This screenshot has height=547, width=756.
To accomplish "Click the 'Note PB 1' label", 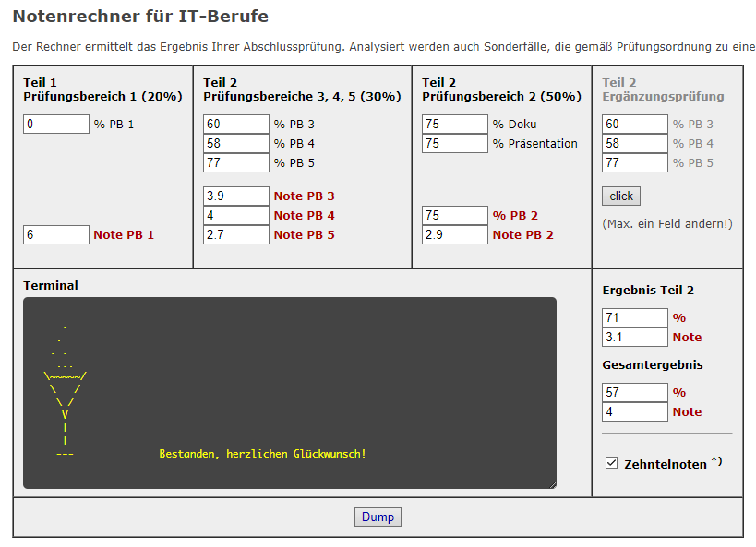I will (x=124, y=234).
